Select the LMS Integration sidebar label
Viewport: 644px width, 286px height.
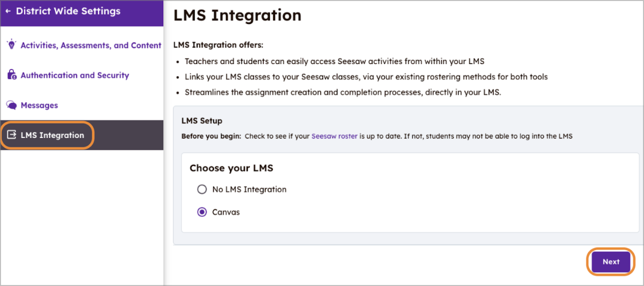52,135
